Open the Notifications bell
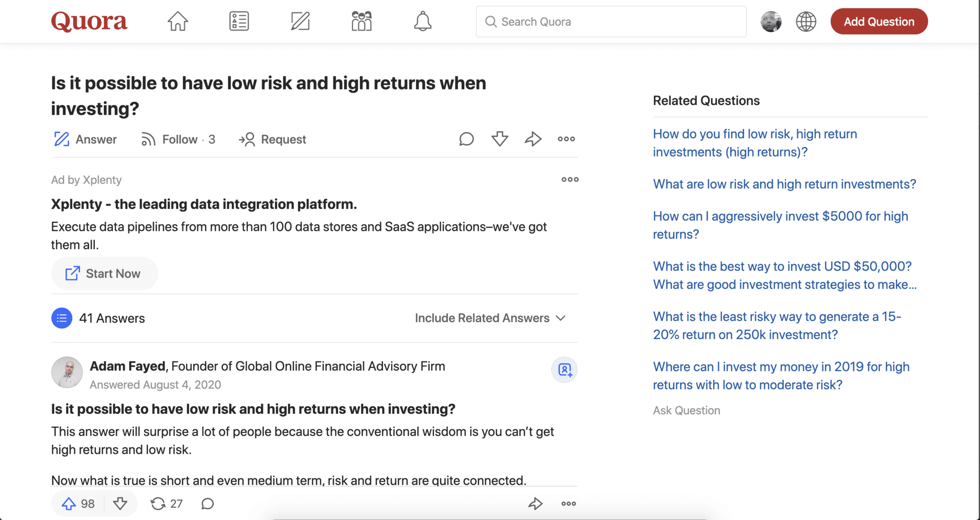 coord(423,21)
